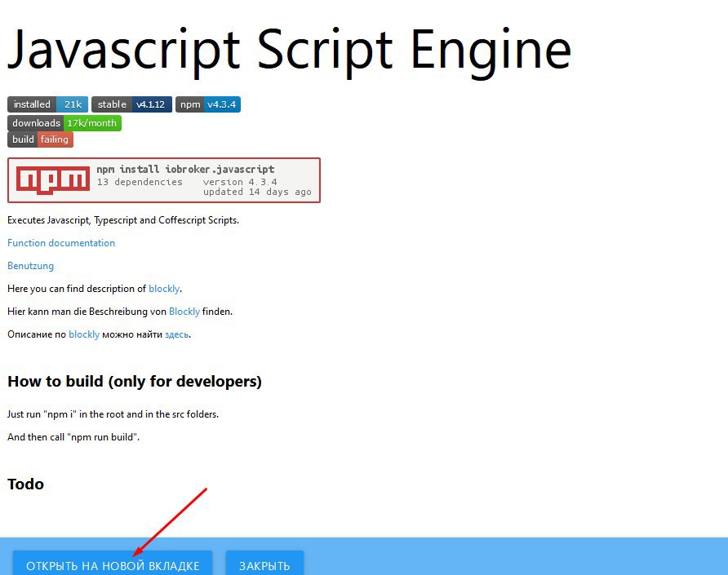Click the text 'Executes Javascript, Typescript and Coffescript Scripts.'
The width and height of the screenshot is (728, 575).
pos(123,220)
